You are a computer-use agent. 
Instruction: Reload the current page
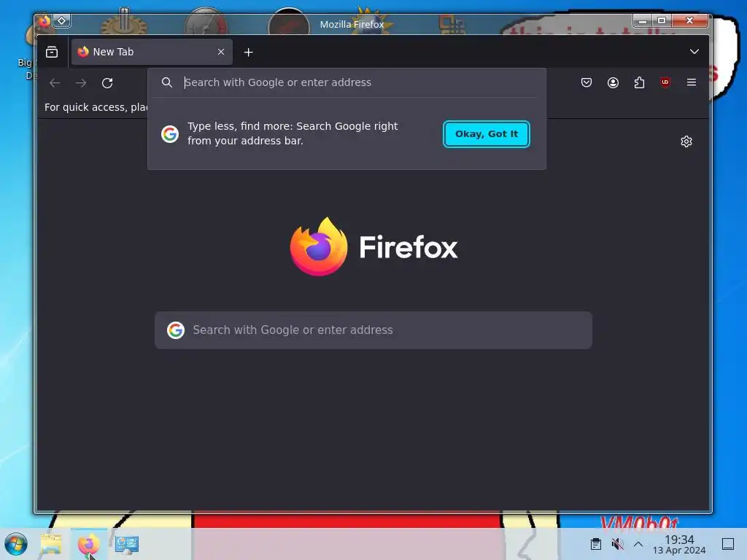(x=107, y=83)
